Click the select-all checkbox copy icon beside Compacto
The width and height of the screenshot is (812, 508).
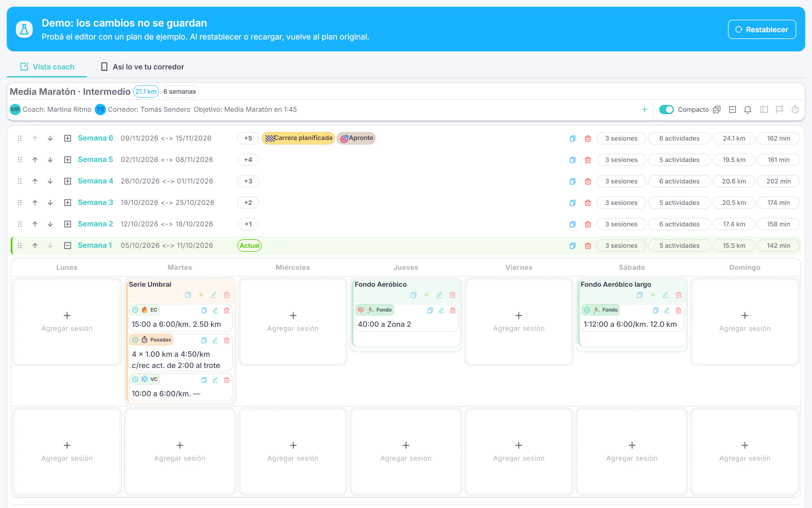click(717, 110)
